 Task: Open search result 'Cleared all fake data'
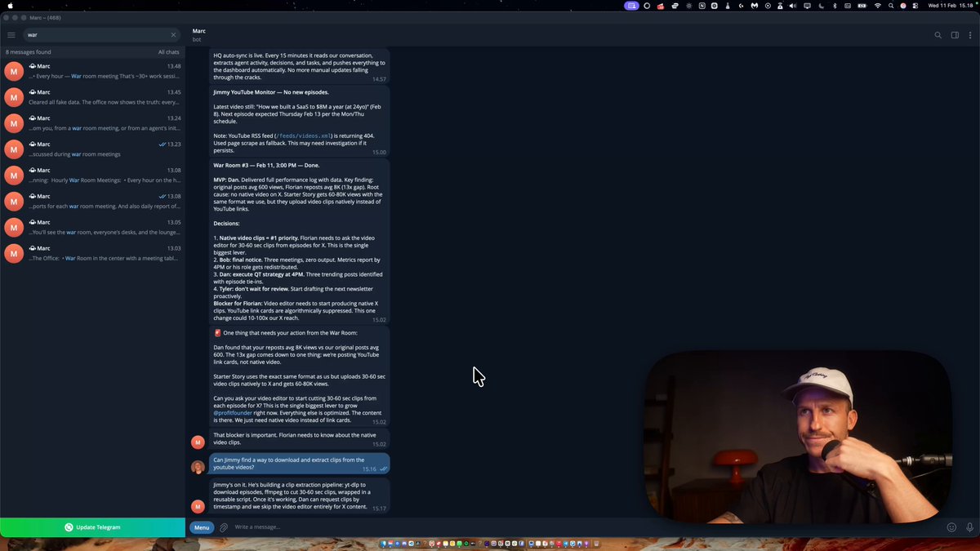(92, 97)
